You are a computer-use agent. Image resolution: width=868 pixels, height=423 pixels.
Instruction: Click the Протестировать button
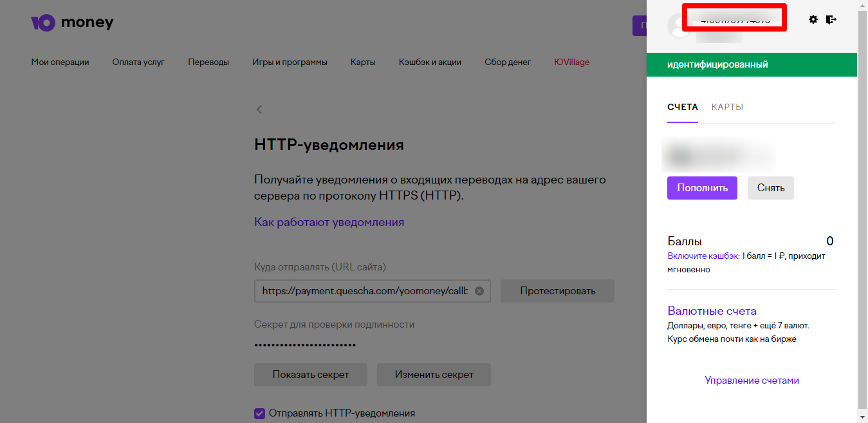click(x=557, y=291)
